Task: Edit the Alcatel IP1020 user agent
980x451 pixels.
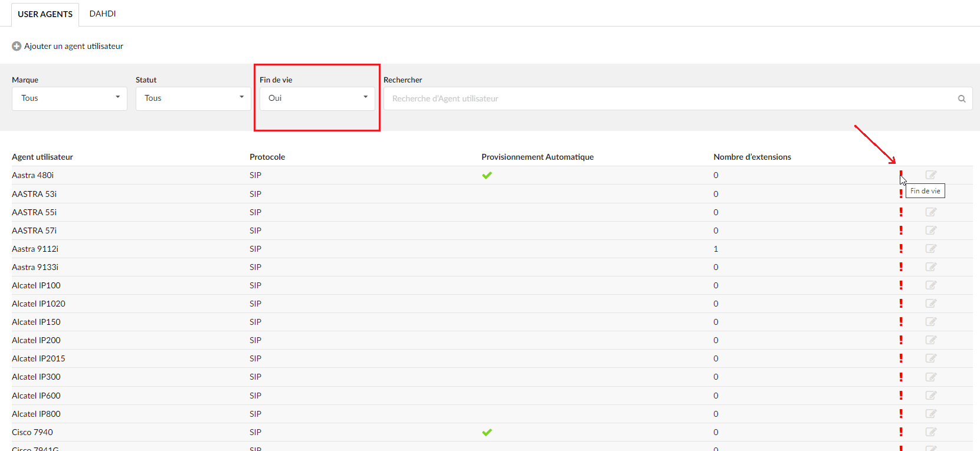Action: 931,303
